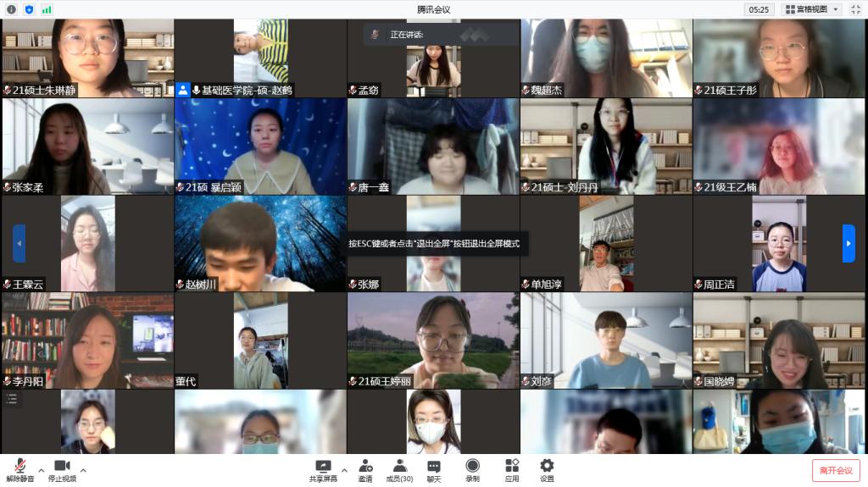
Task: Show meeting info icon in top-left
Action: (x=12, y=9)
